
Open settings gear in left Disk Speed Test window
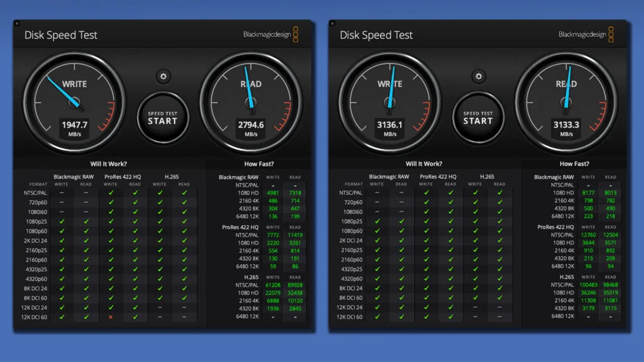(164, 77)
